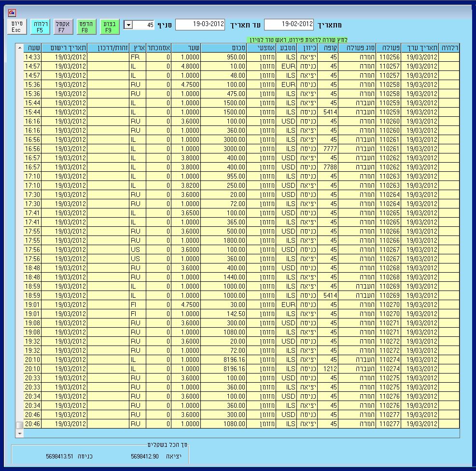Click the amount cell 48.00

[x=224, y=75]
